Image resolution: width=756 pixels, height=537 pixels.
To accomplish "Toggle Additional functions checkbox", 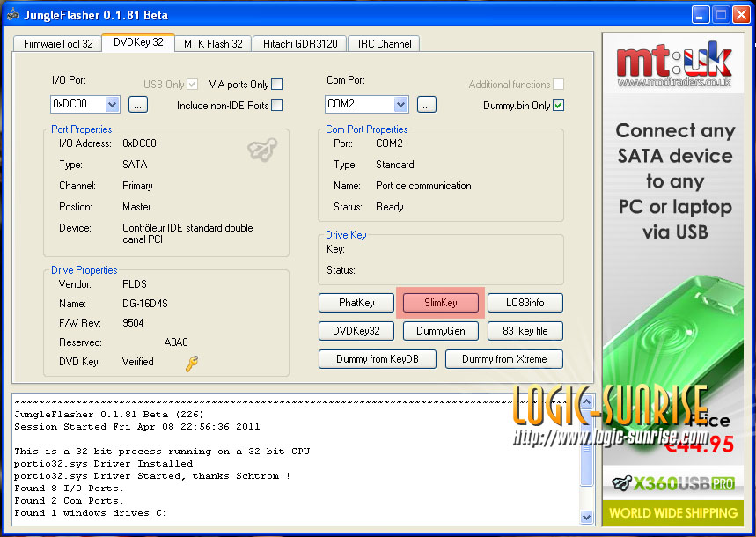I will click(x=558, y=84).
